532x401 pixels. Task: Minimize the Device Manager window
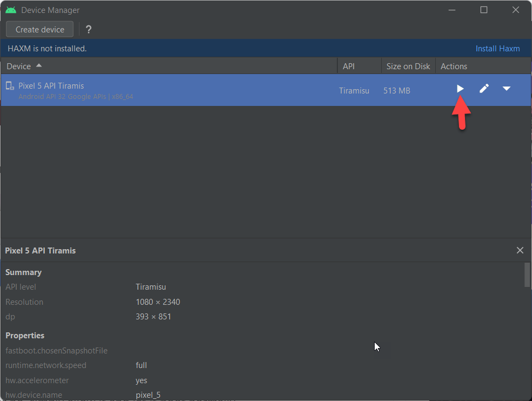coord(451,10)
